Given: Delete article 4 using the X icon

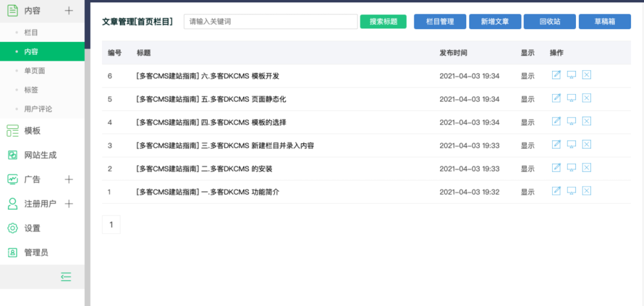Looking at the screenshot, I should click(x=587, y=121).
